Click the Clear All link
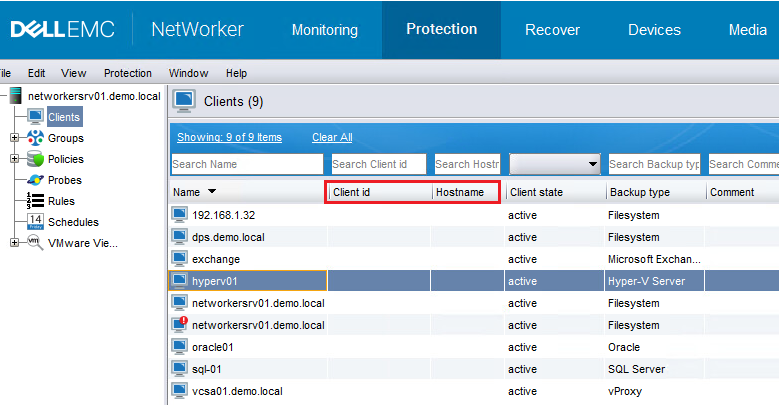Image resolution: width=779 pixels, height=405 pixels. pyautogui.click(x=332, y=137)
